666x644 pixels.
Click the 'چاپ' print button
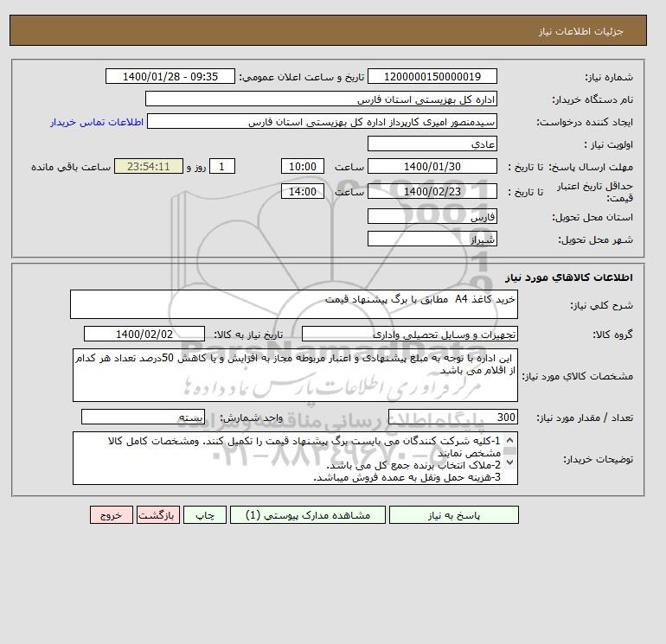point(205,514)
